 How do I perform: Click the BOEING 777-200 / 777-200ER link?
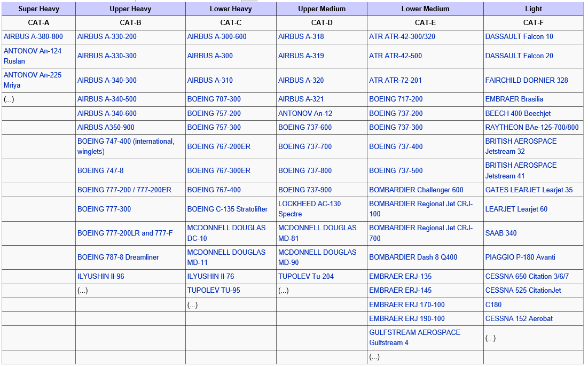(124, 190)
